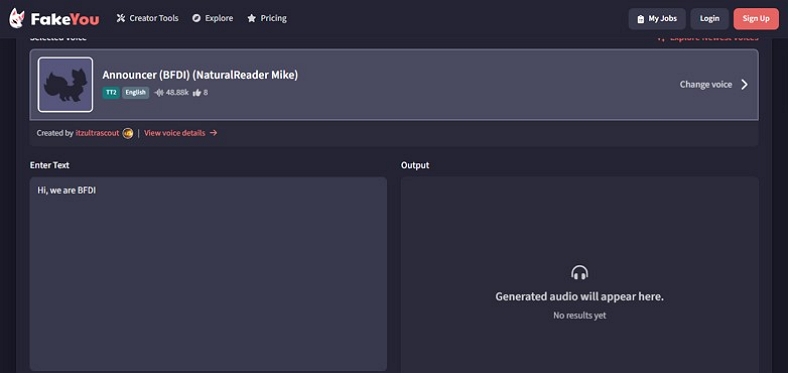
Task: Click the creator's badge avatar icon
Action: pyautogui.click(x=128, y=133)
